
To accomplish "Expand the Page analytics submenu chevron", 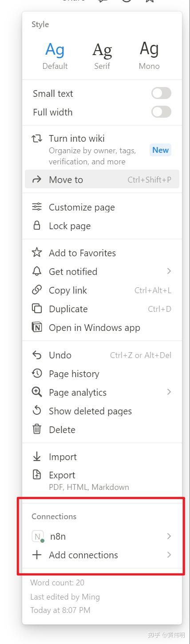I will (x=169, y=392).
